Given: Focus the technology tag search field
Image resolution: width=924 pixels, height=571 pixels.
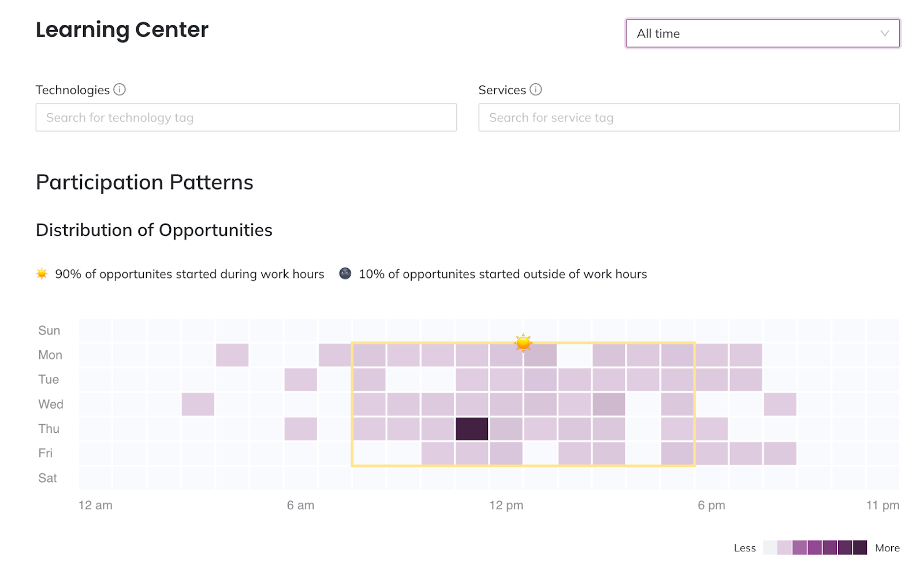Looking at the screenshot, I should point(246,117).
